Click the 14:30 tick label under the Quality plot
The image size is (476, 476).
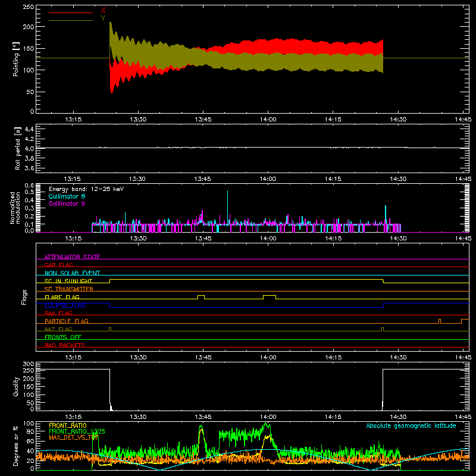pos(398,417)
